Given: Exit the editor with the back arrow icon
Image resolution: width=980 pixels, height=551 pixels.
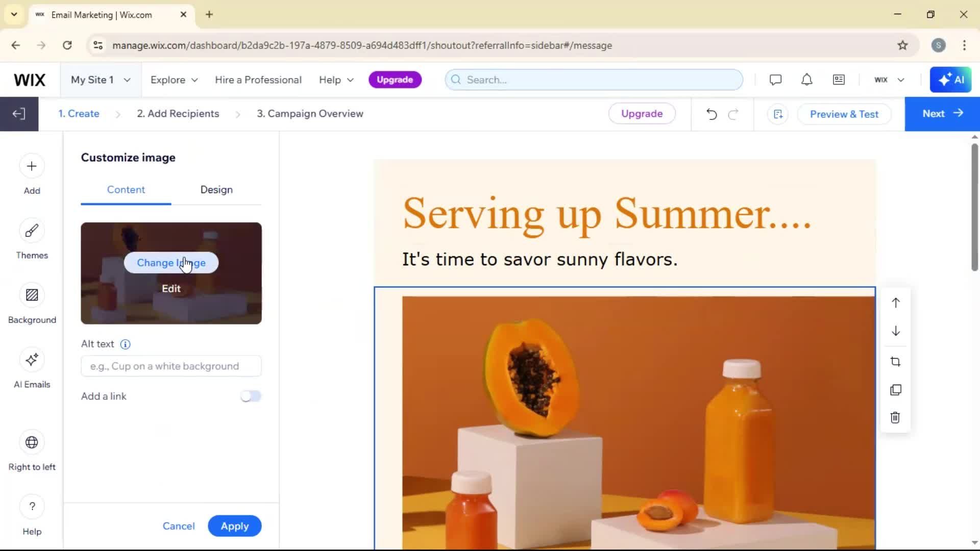Looking at the screenshot, I should [19, 114].
